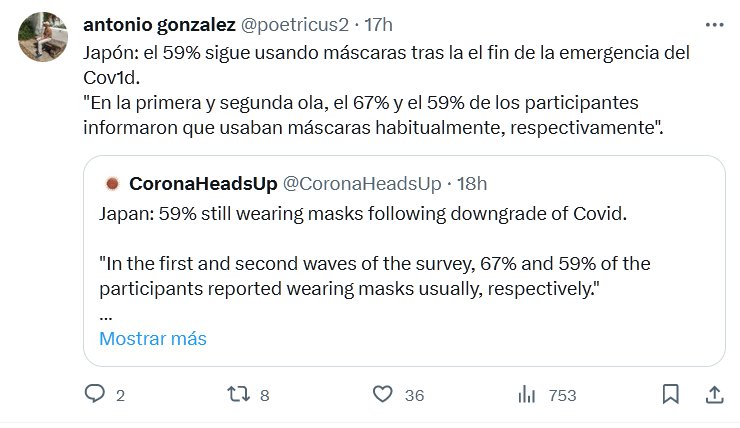Image resolution: width=740 pixels, height=428 pixels.
Task: Click the 17h tweet timestamp
Action: pyautogui.click(x=378, y=23)
